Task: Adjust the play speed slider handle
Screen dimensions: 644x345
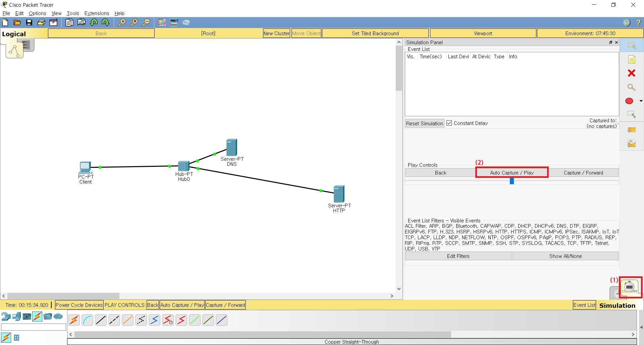Action: pos(512,181)
